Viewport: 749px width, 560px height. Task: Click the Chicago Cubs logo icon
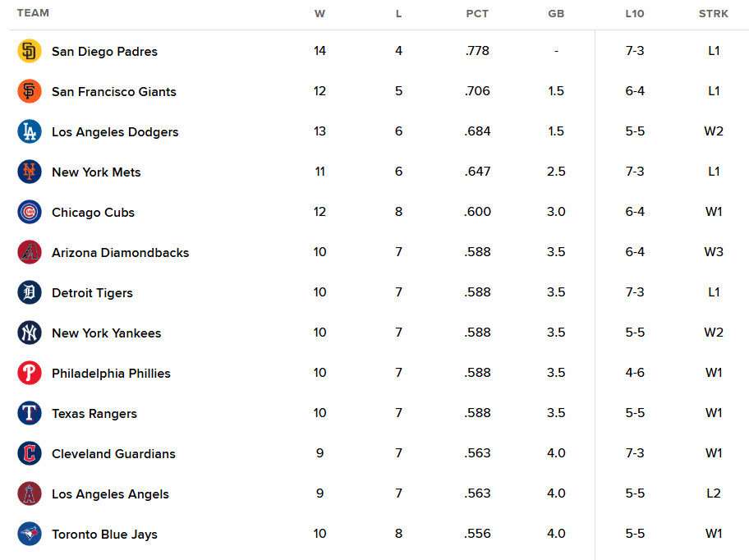[x=29, y=212]
